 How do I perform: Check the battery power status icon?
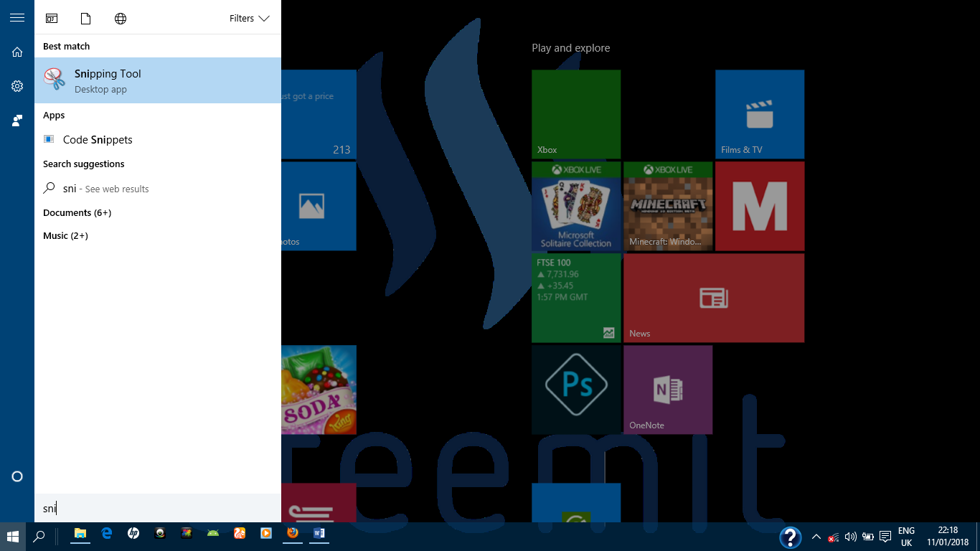click(868, 537)
